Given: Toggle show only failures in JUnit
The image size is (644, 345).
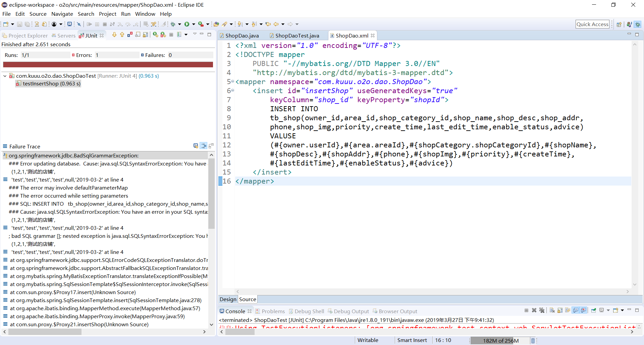Looking at the screenshot, I should (130, 35).
